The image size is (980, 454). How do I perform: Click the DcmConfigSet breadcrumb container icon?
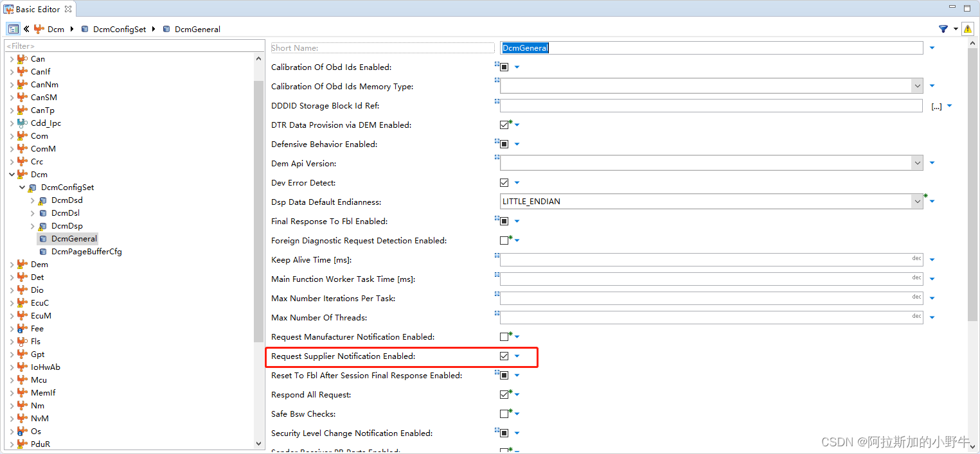pyautogui.click(x=85, y=29)
